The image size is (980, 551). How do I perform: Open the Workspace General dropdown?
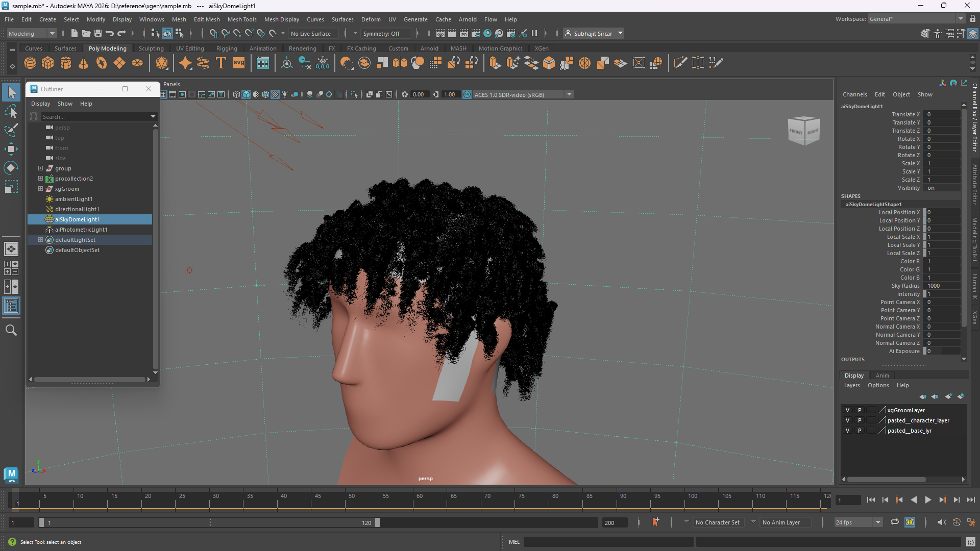pyautogui.click(x=917, y=19)
